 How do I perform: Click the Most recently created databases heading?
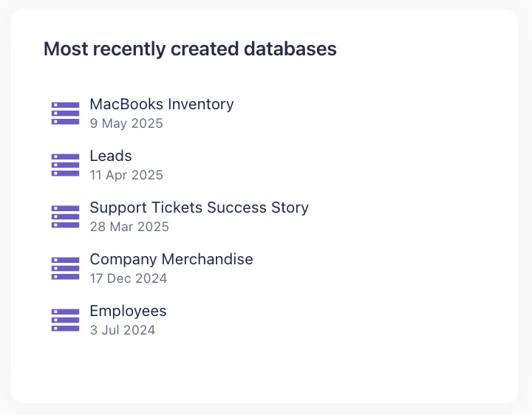(190, 49)
